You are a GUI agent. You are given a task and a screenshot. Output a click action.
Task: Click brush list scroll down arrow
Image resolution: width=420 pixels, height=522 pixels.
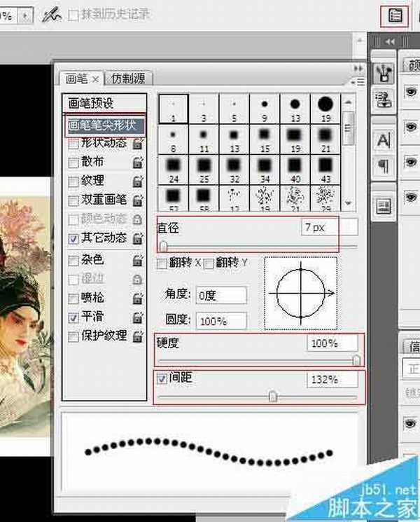coord(348,203)
